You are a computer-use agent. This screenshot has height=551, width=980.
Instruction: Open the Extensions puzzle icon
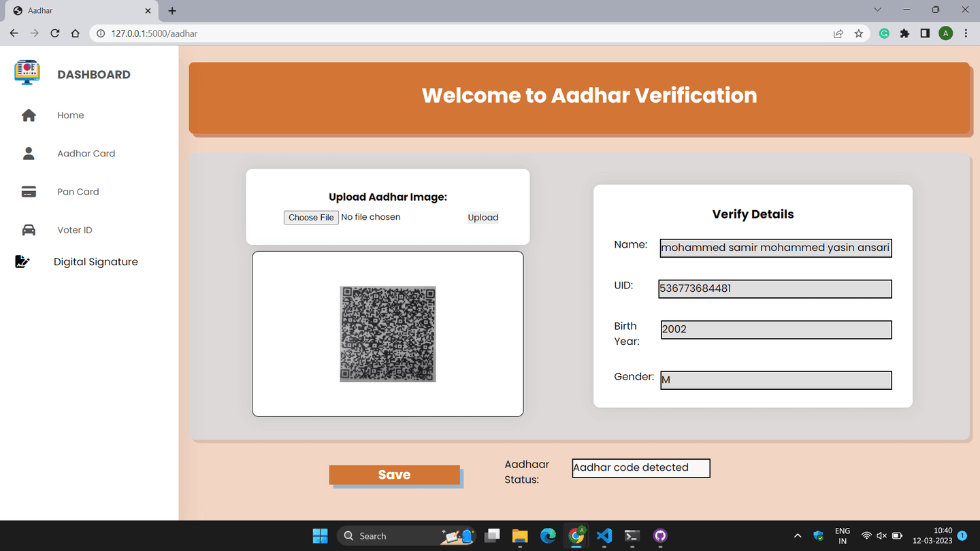[904, 33]
